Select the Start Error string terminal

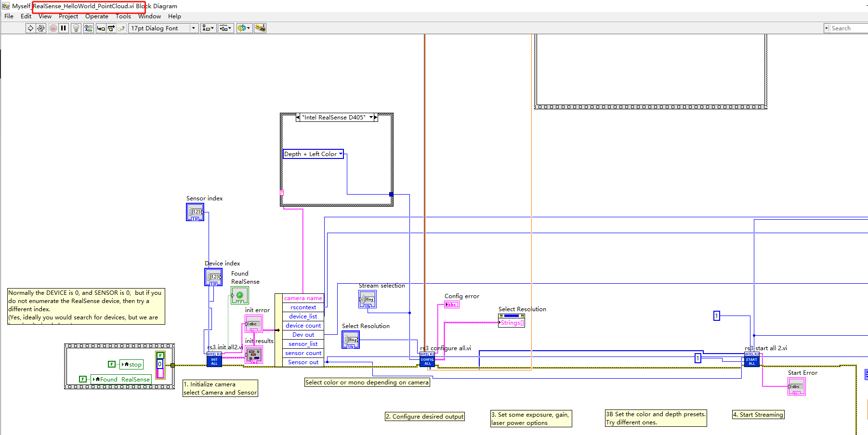coord(797,386)
